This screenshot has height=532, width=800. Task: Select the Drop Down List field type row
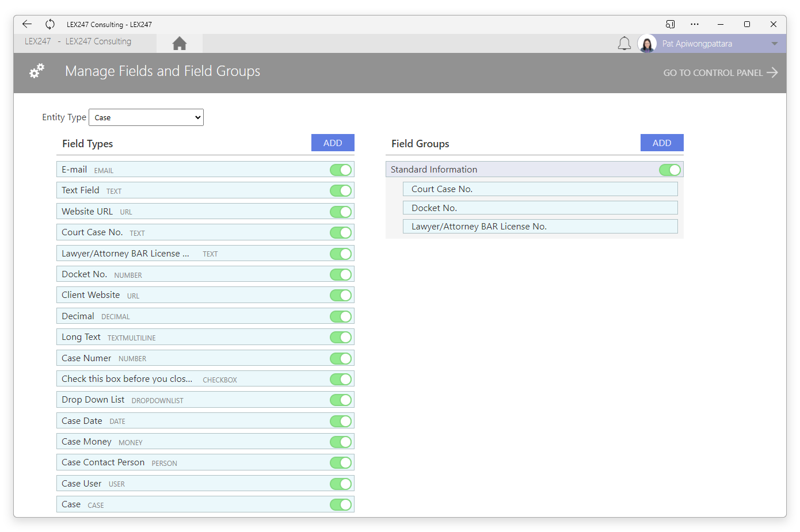pos(190,400)
